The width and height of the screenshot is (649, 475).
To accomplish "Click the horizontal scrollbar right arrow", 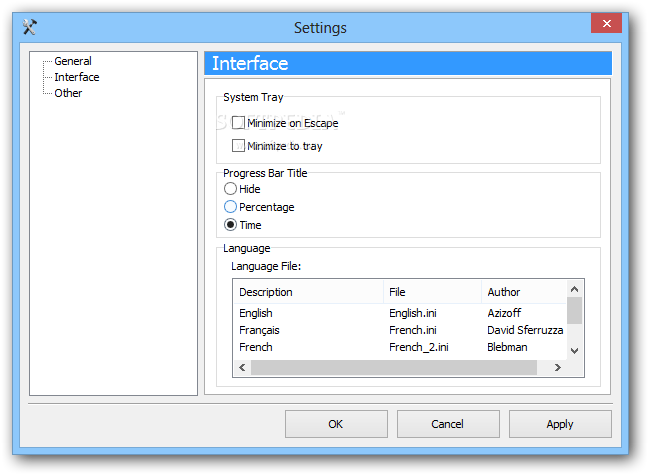I will [558, 367].
